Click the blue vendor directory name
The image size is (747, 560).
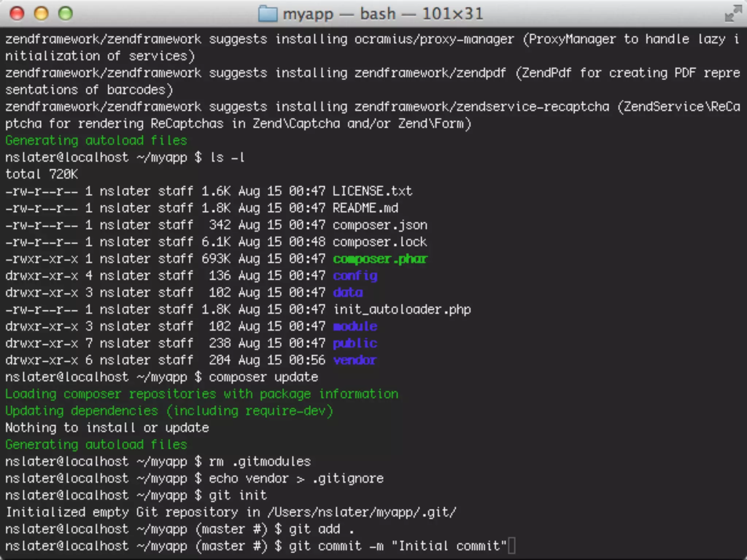click(x=355, y=360)
